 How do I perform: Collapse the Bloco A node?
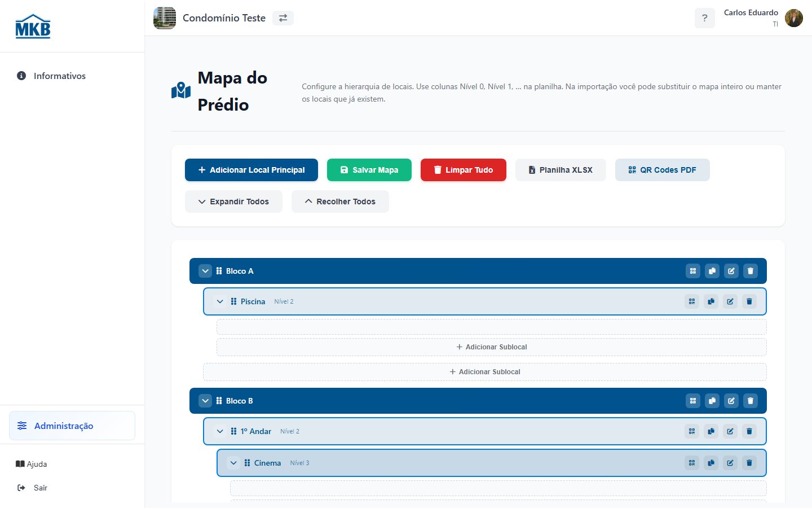click(205, 271)
